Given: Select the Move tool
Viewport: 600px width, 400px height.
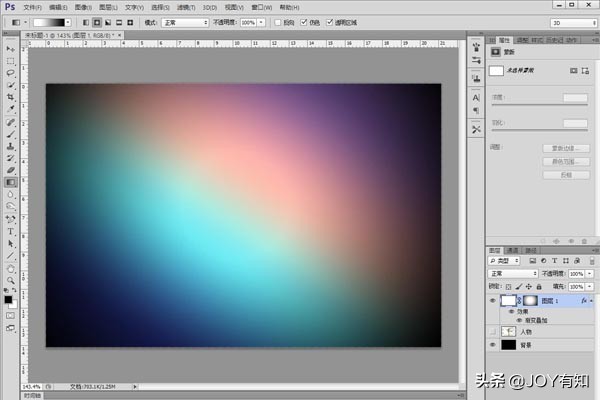Looking at the screenshot, I should (10, 48).
